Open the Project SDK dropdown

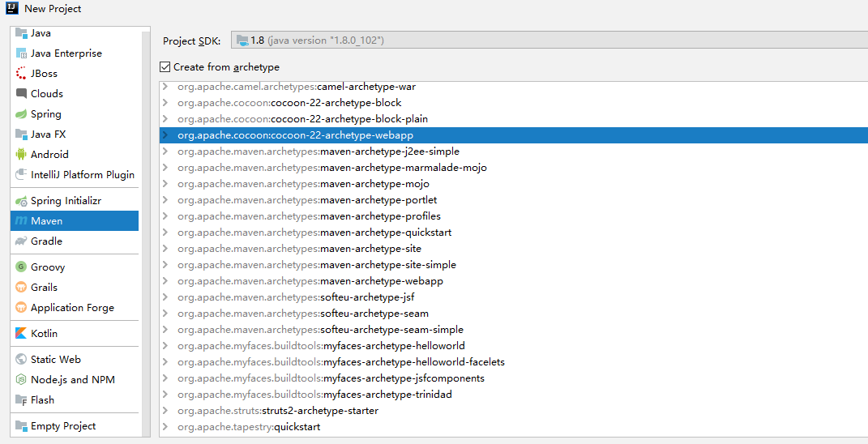[549, 41]
